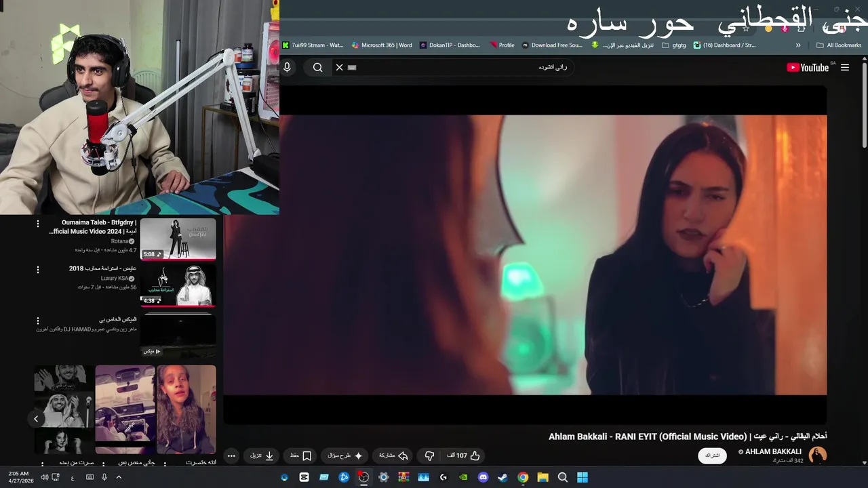Open (16) Dashboard / Str... bookmark
The image size is (868, 488).
[724, 45]
